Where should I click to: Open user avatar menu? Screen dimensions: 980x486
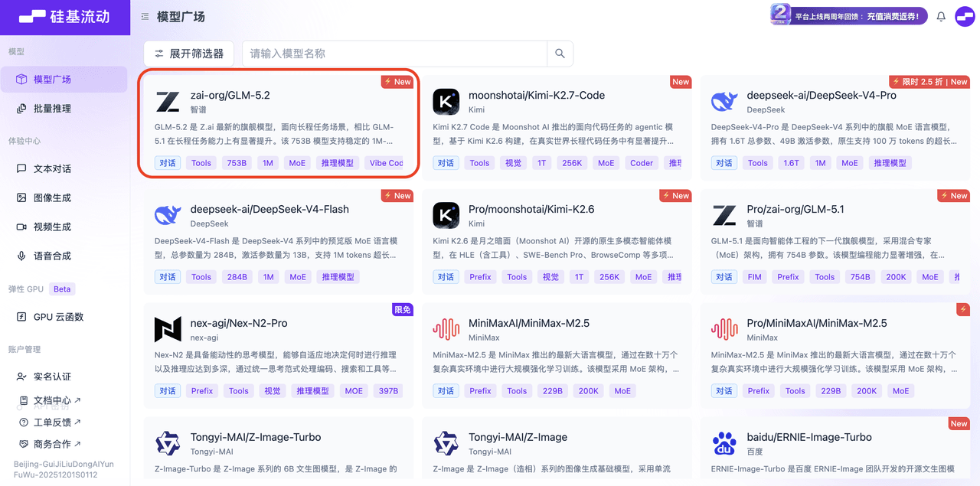(x=965, y=17)
